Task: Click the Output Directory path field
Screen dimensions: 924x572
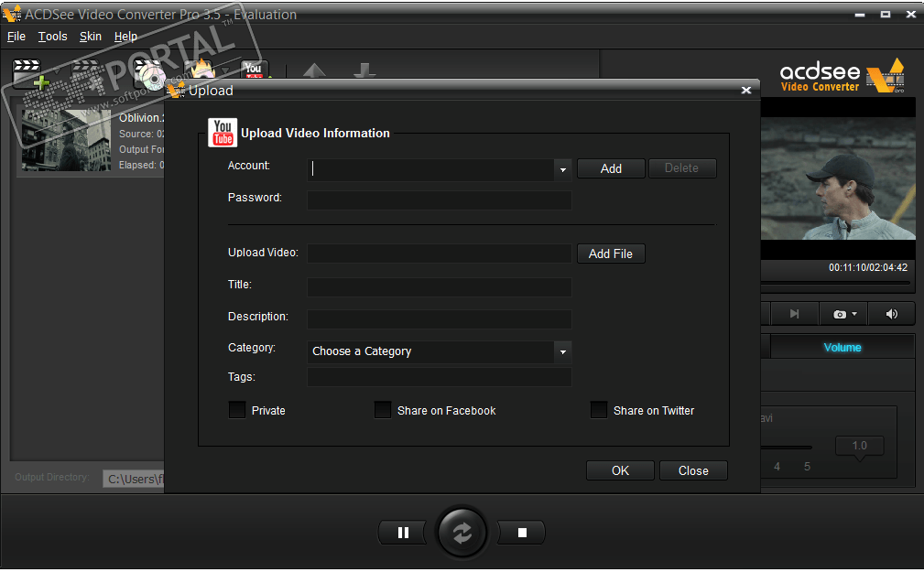Action: tap(134, 479)
